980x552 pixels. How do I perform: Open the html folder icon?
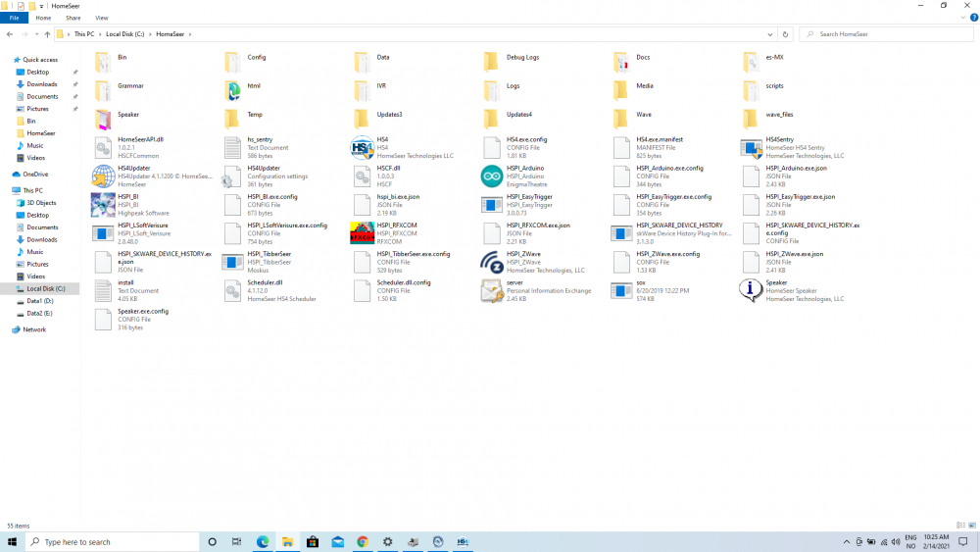[232, 90]
